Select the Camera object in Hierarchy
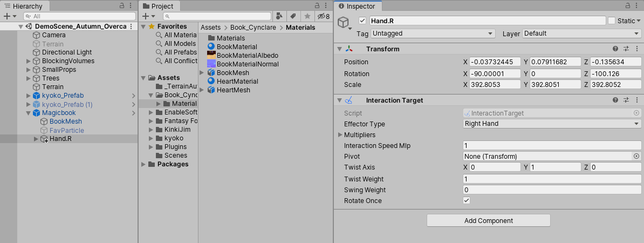644x243 pixels. 54,35
